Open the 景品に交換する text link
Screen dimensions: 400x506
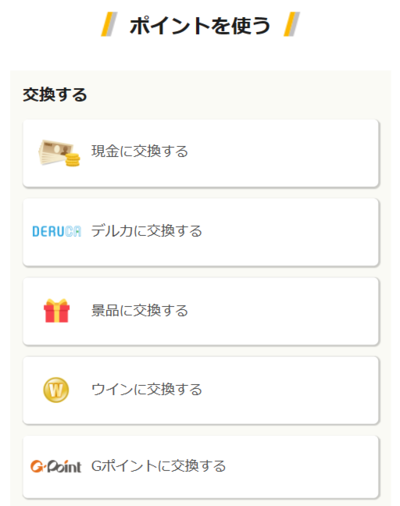click(x=140, y=310)
